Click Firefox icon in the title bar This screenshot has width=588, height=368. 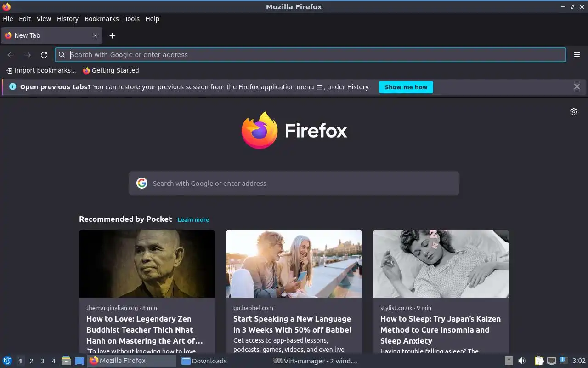point(6,6)
